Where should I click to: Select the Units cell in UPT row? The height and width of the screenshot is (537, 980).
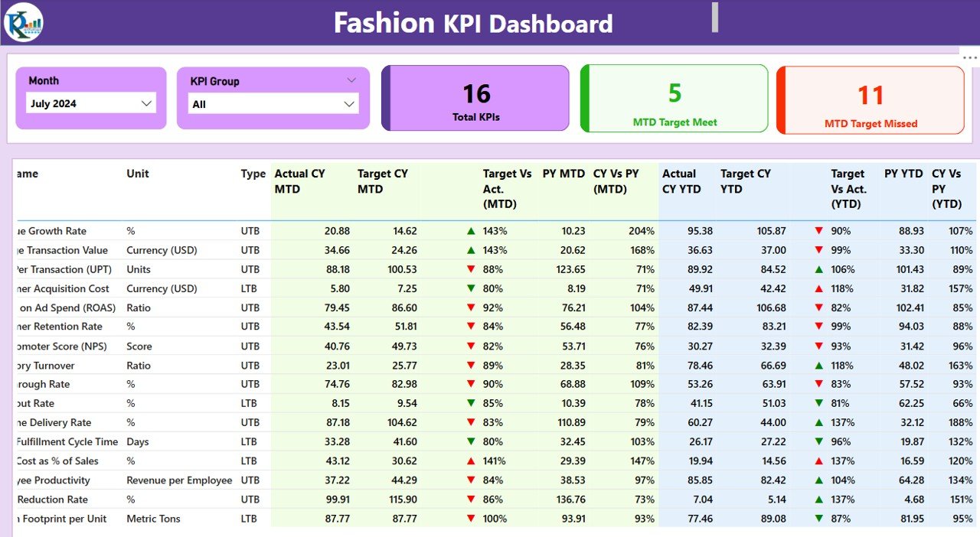[139, 269]
